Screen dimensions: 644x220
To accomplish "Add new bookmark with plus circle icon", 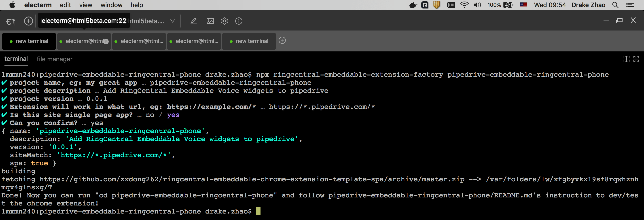I will point(28,21).
